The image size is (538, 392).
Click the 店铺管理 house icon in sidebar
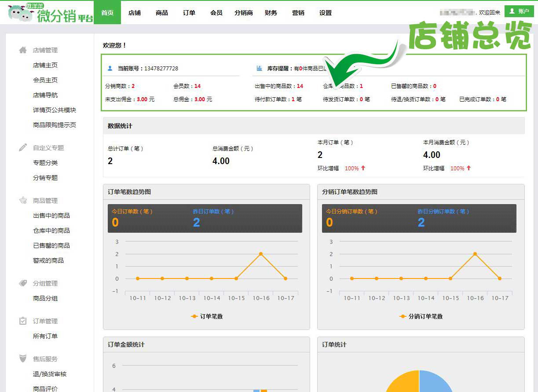[x=23, y=50]
